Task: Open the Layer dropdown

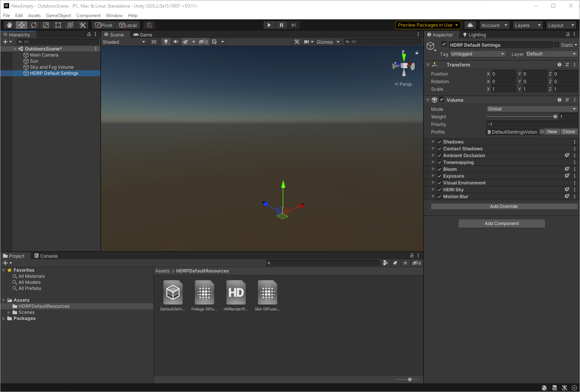Action: coord(552,54)
